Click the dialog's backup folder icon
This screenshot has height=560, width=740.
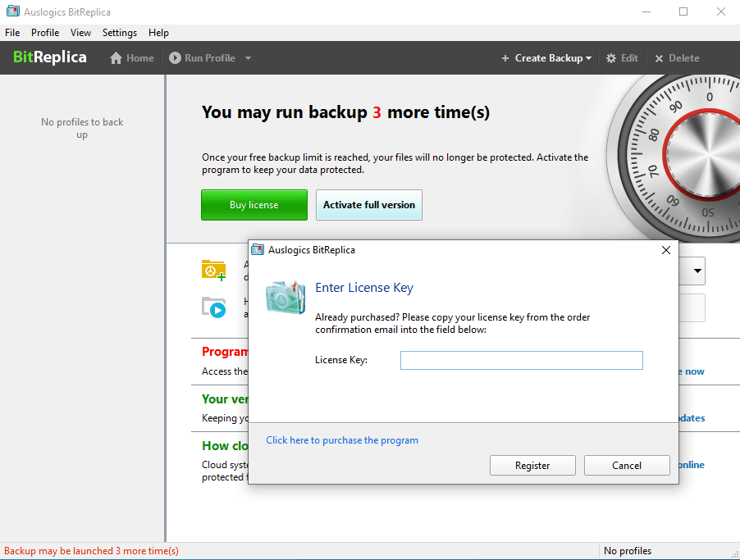285,297
